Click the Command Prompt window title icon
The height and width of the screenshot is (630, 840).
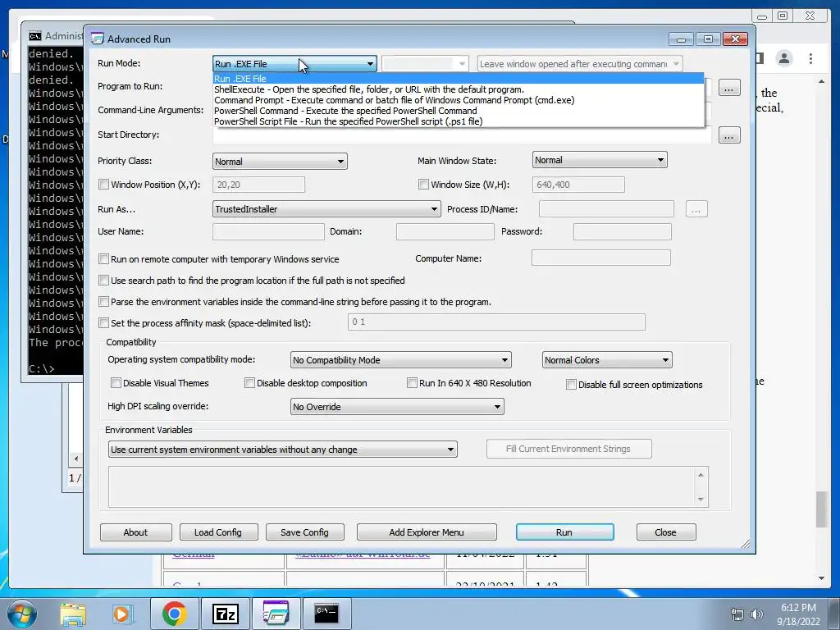35,36
